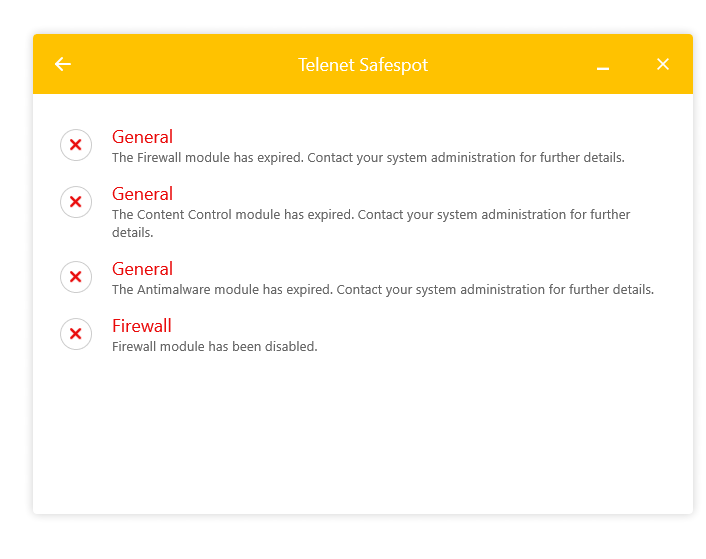Image resolution: width=706 pixels, height=559 pixels.
Task: Click red X icon beside Antimalware module expired
Action: (76, 277)
